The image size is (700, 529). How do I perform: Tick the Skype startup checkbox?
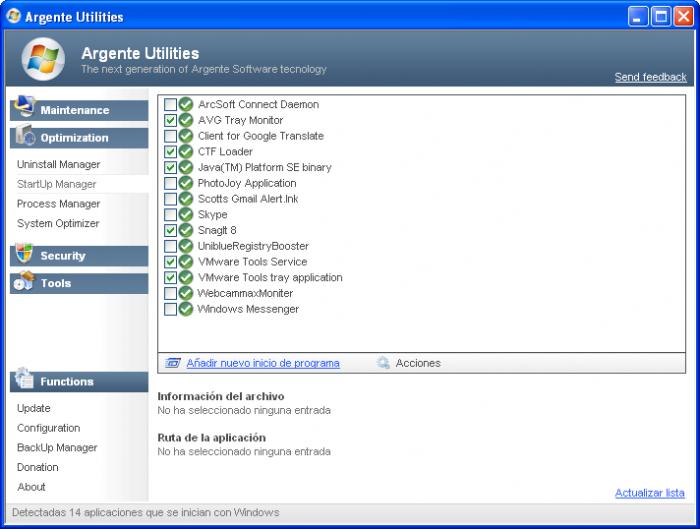coord(170,215)
